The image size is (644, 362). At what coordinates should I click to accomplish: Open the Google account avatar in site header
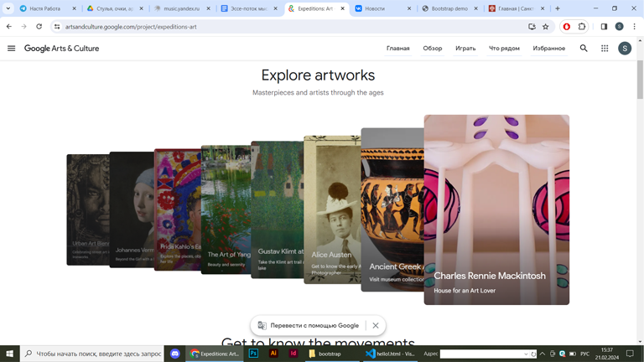click(625, 49)
